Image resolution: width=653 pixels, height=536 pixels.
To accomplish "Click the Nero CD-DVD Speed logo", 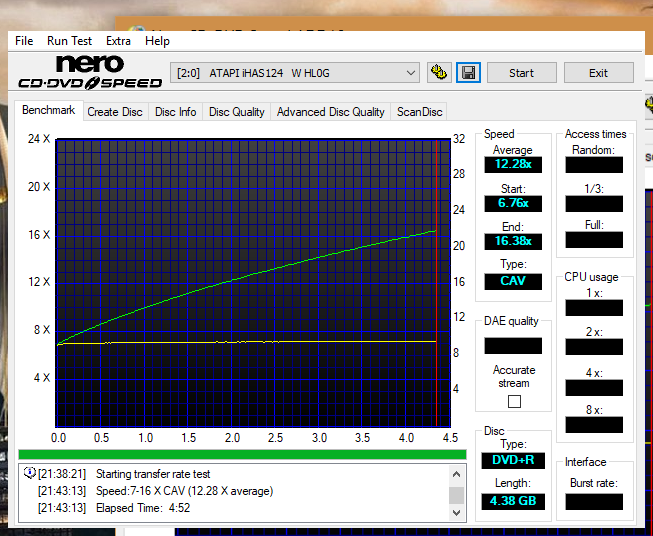I will (90, 72).
